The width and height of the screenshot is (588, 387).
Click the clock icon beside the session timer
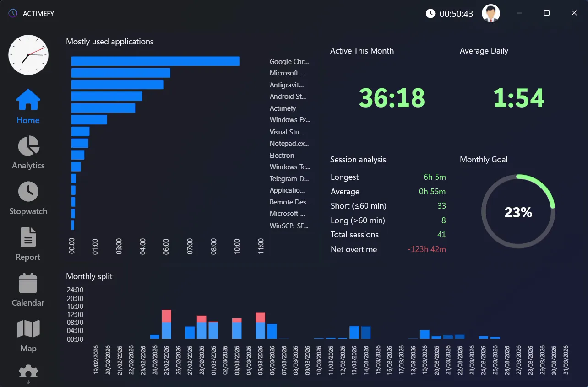point(430,13)
